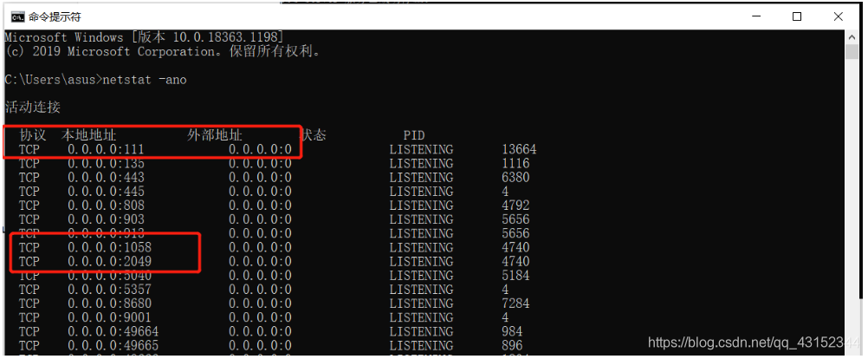
Task: Click PID value 7284
Action: [x=516, y=304]
